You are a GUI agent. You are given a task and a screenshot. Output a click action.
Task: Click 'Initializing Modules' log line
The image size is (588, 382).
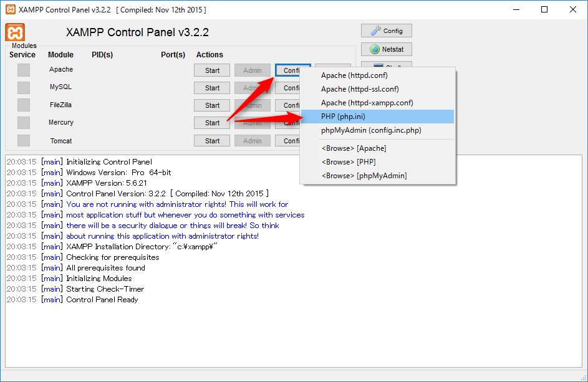69,278
